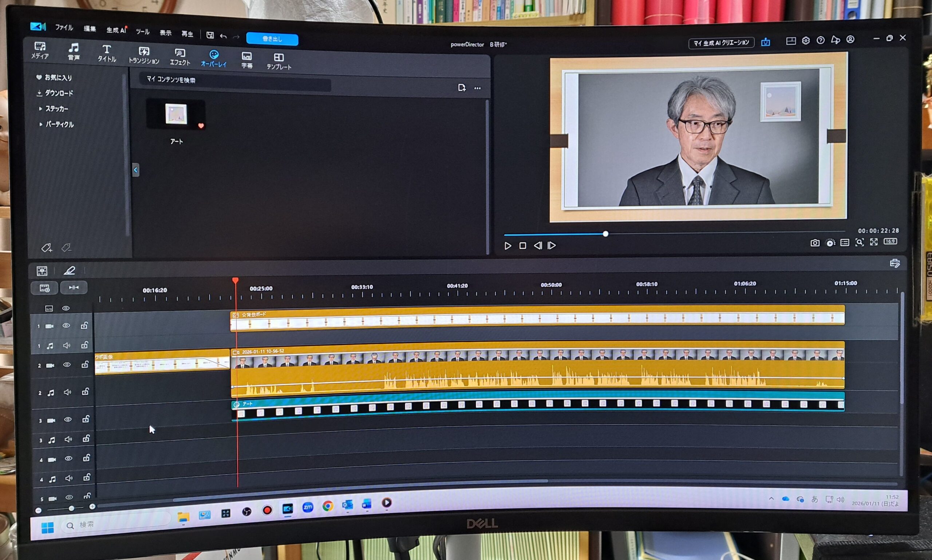Open preferences gear icon in title bar
932x560 pixels.
coord(806,41)
